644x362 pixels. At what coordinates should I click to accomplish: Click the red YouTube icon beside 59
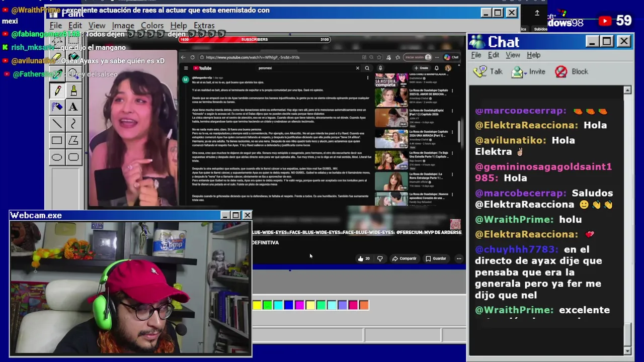pyautogui.click(x=605, y=21)
